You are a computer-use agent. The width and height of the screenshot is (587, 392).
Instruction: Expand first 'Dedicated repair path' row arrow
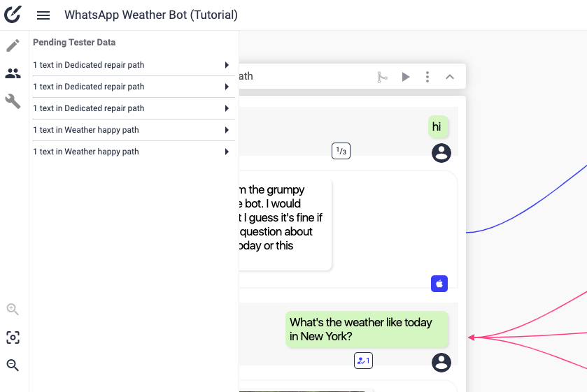pyautogui.click(x=227, y=65)
